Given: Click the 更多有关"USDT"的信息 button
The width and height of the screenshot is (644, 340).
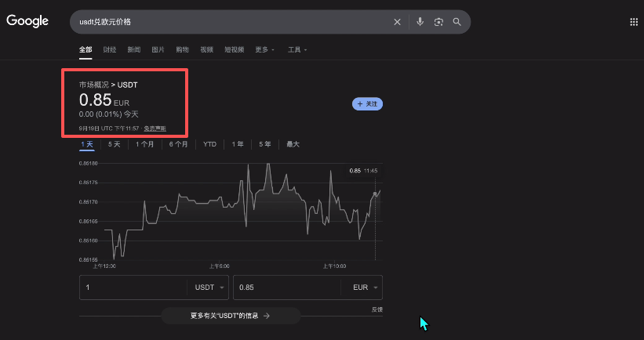Looking at the screenshot, I should [x=230, y=316].
